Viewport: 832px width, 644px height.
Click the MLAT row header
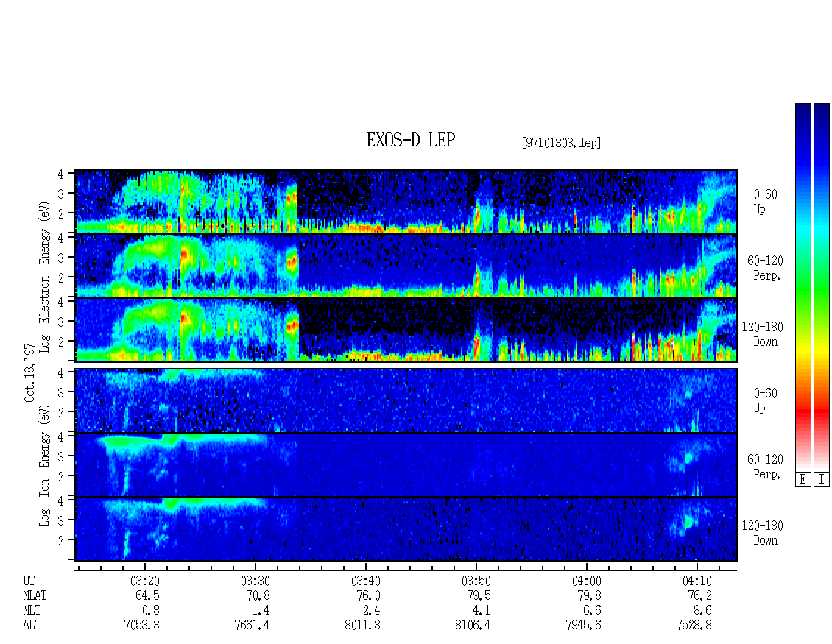click(35, 595)
